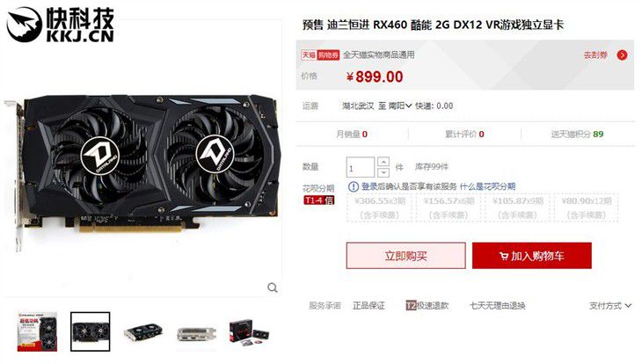The image size is (642, 364).
Task: Click the quantity input field
Action: pos(361,167)
